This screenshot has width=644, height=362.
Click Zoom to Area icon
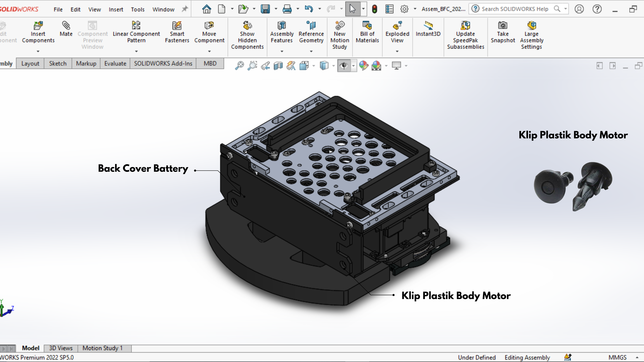[252, 66]
